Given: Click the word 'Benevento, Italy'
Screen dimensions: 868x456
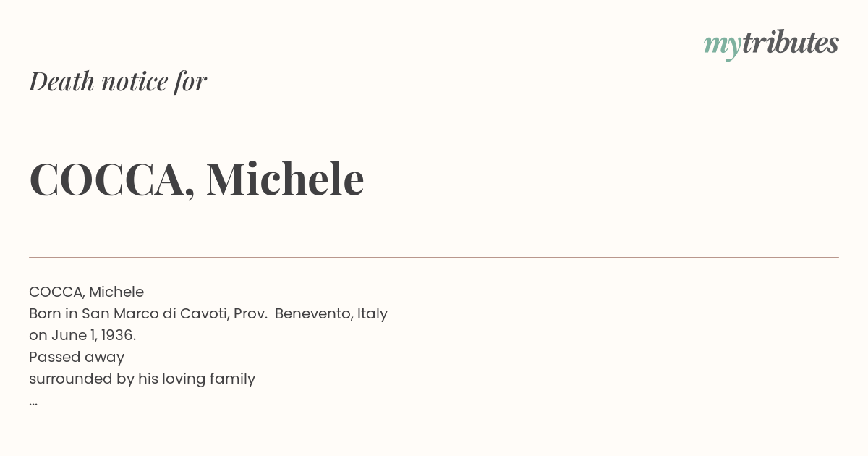Looking at the screenshot, I should (331, 313).
